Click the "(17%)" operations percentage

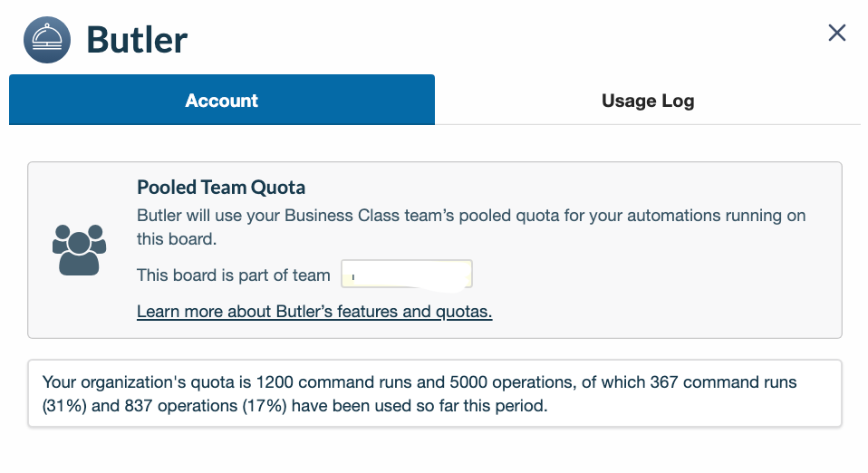pos(265,405)
